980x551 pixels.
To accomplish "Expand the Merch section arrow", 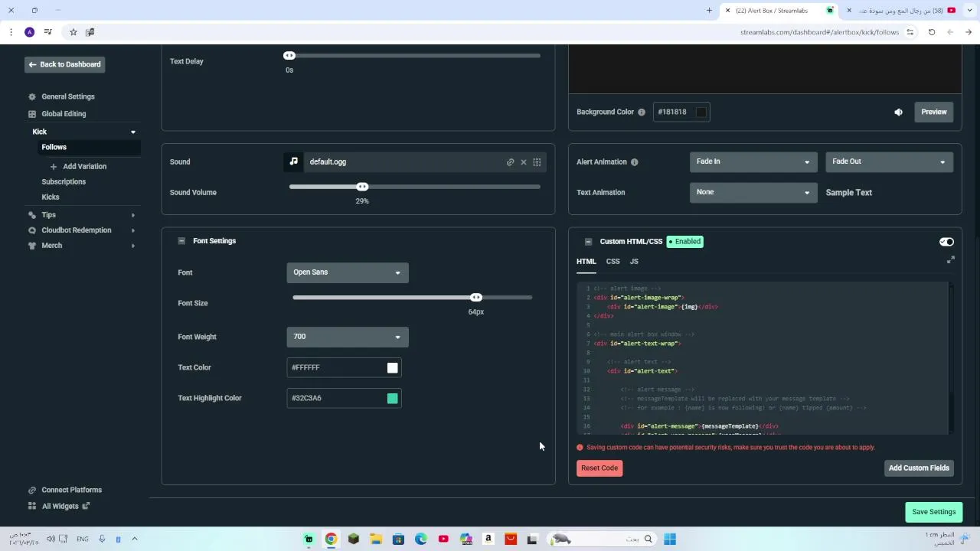I will coord(133,246).
